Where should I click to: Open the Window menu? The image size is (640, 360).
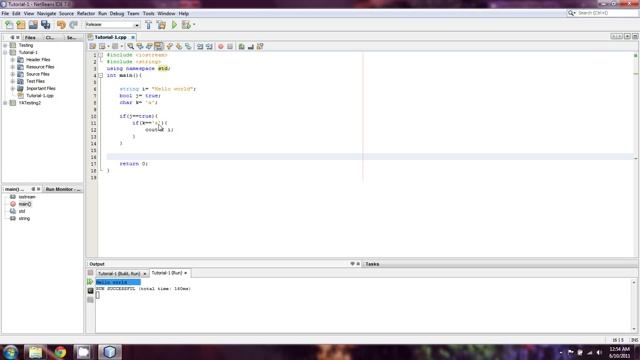point(166,13)
